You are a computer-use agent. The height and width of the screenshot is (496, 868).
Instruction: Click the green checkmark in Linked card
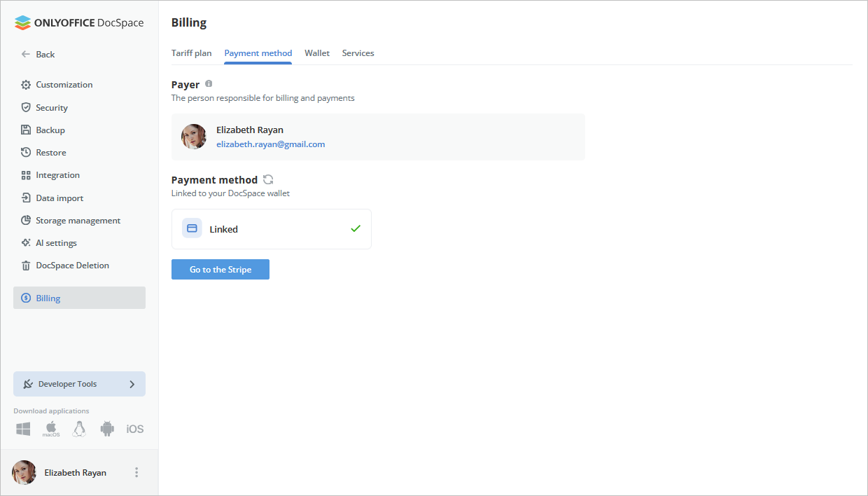tap(356, 228)
